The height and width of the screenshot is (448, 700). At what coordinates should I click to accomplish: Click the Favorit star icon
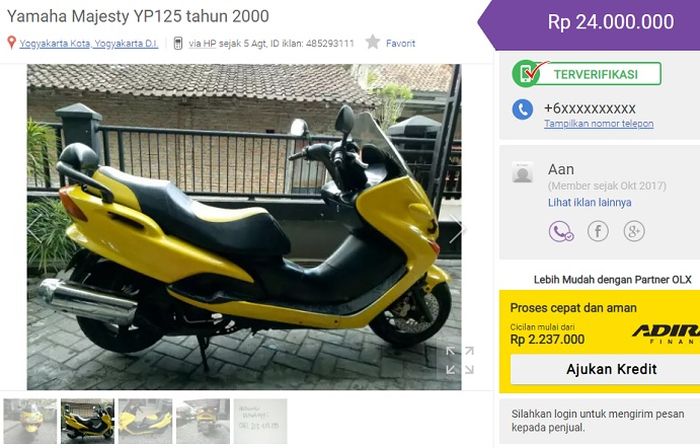372,42
